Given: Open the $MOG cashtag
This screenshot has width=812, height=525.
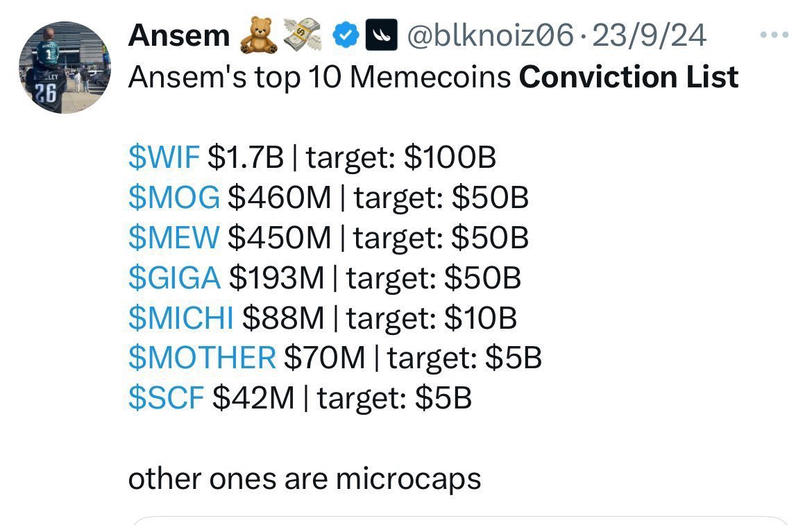Looking at the screenshot, I should click(x=174, y=198).
